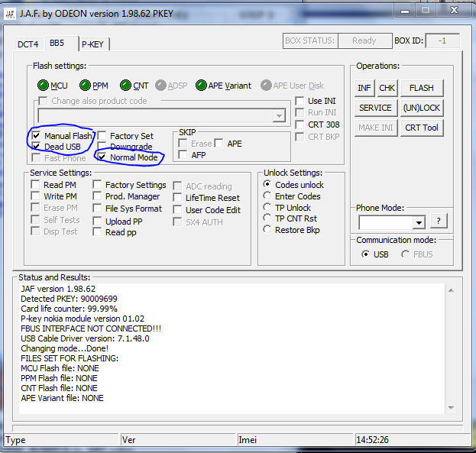Screen dimensions: 476x453
Task: Click the (UN)LOCK button
Action: click(422, 108)
